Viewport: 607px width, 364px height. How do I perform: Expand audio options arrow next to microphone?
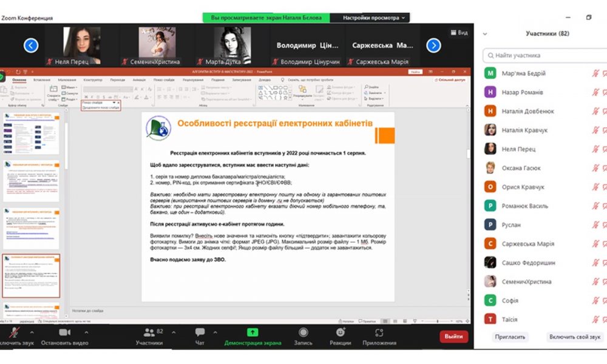point(32,332)
